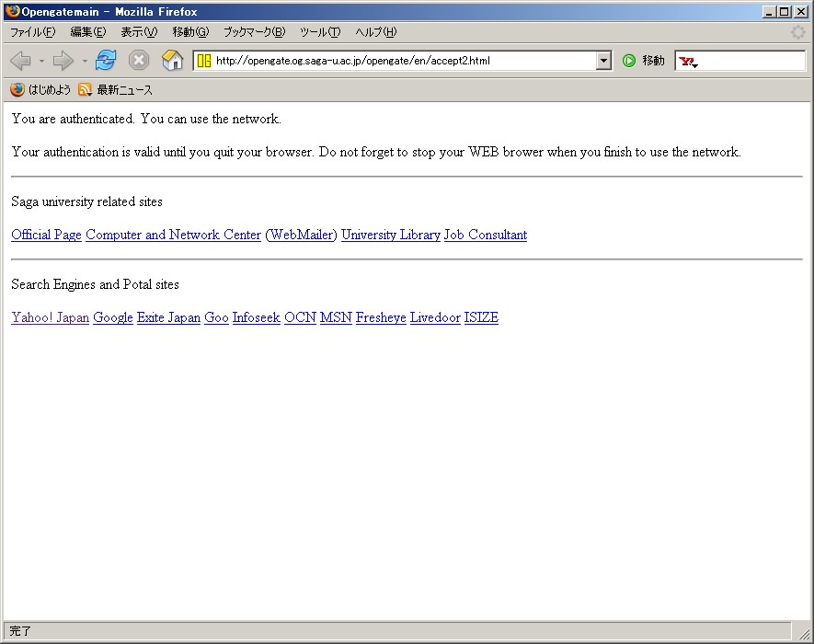This screenshot has width=814, height=644.
Task: Open the Fresheye link
Action: [x=381, y=317]
